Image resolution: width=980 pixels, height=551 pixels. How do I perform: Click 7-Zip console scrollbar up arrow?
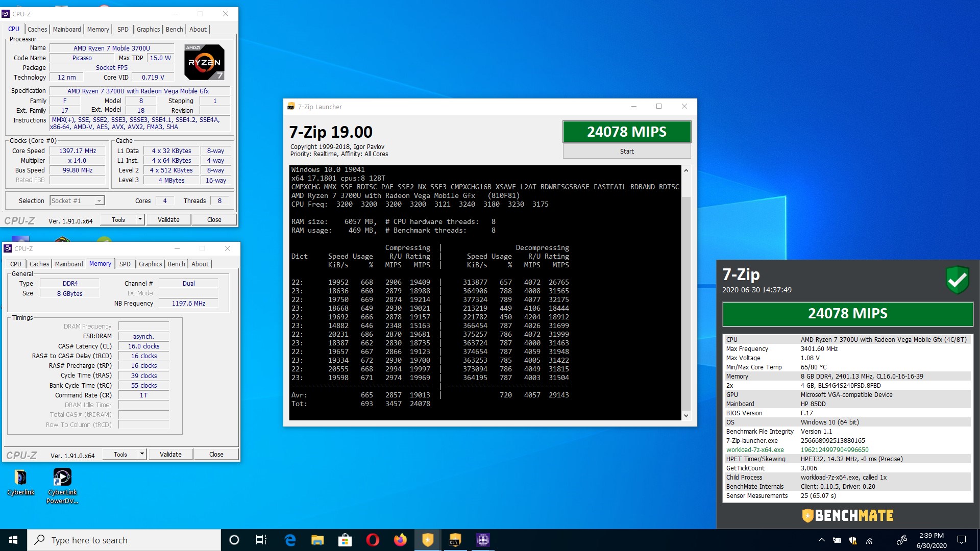(x=686, y=170)
